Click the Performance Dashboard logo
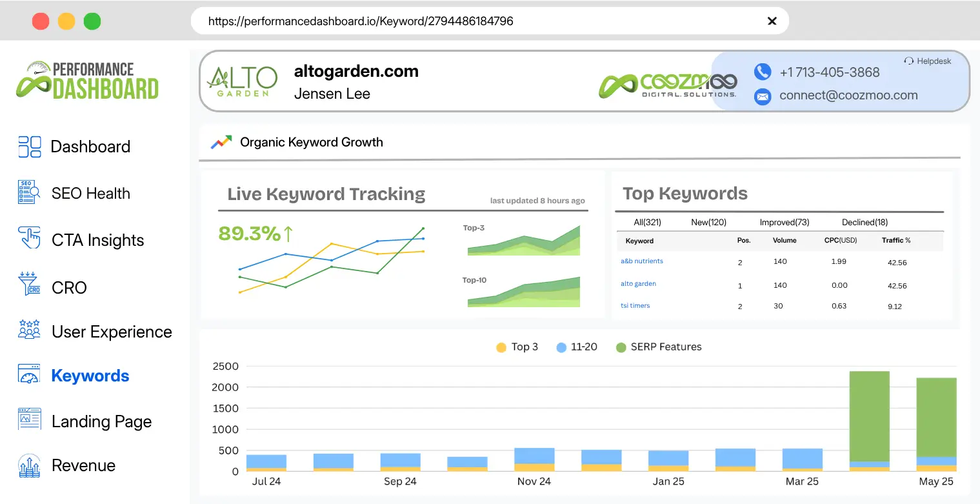 pos(87,79)
